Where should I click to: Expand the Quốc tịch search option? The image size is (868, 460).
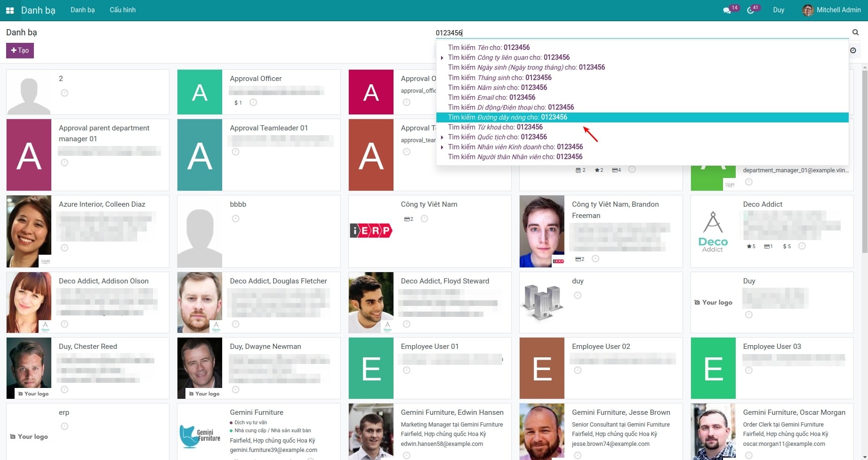[442, 137]
